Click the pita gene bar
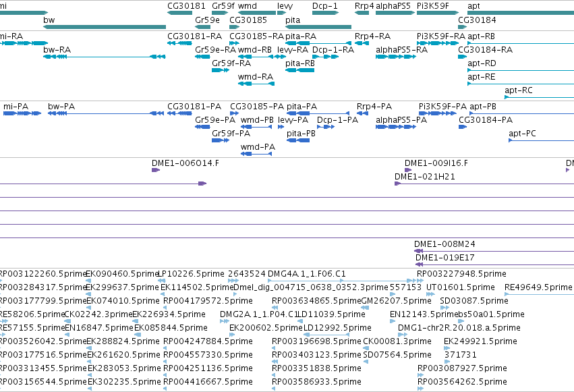 pyautogui.click(x=318, y=27)
